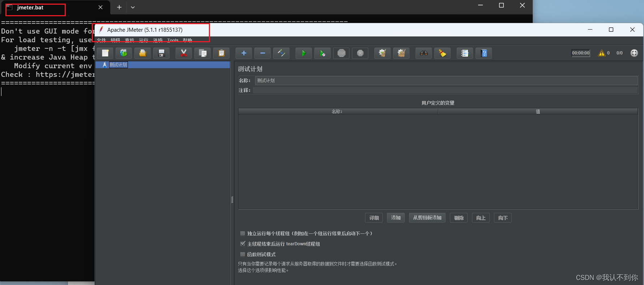Collapse all nodes with minus icon
The width and height of the screenshot is (644, 285).
[x=263, y=53]
